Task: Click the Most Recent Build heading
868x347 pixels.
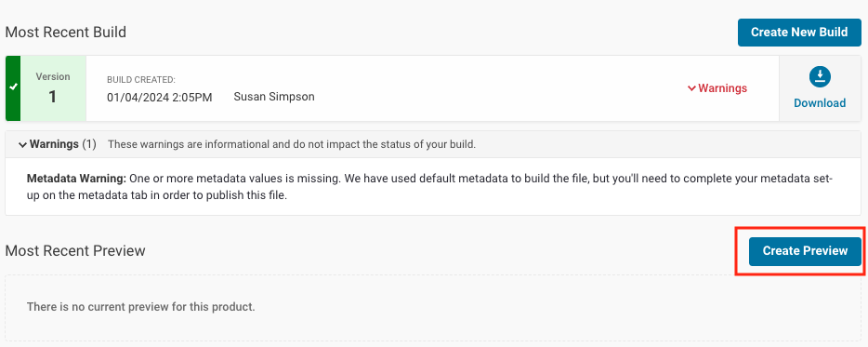Action: click(66, 33)
